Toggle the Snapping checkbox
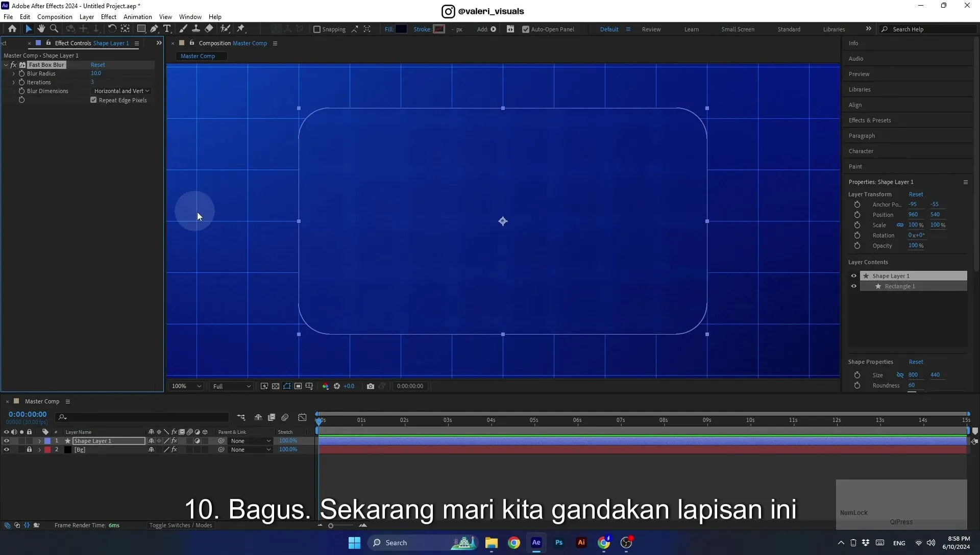Screen dimensions: 980x555 tap(317, 30)
